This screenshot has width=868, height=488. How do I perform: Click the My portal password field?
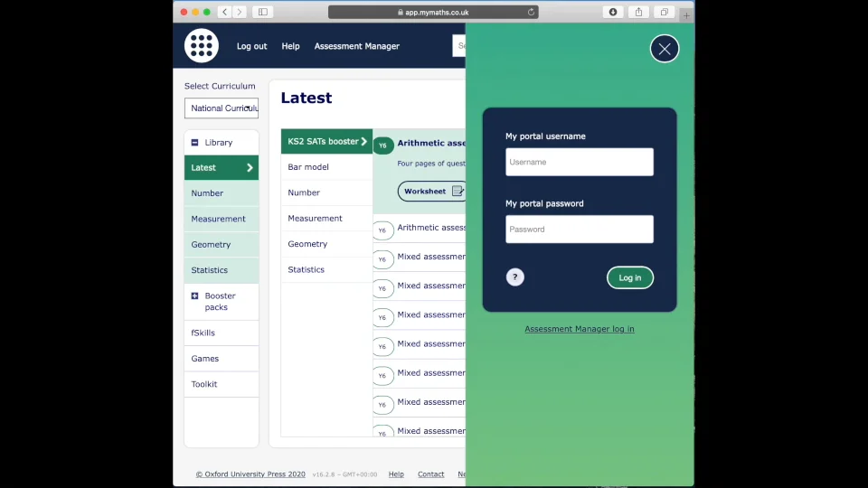pos(579,229)
